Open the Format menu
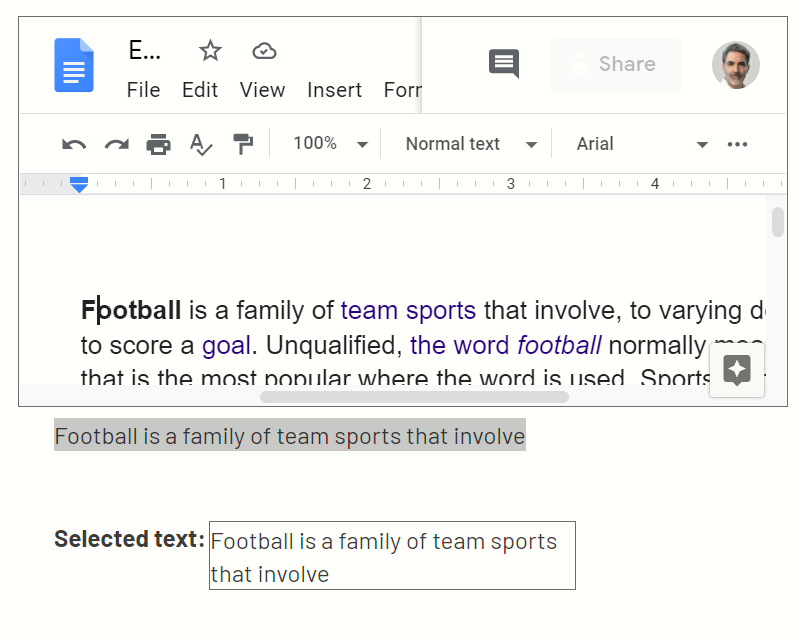The height and width of the screenshot is (639, 804). (403, 90)
